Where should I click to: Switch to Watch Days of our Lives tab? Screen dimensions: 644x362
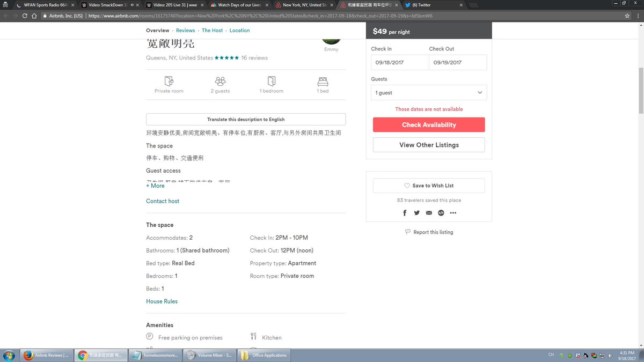[238, 5]
